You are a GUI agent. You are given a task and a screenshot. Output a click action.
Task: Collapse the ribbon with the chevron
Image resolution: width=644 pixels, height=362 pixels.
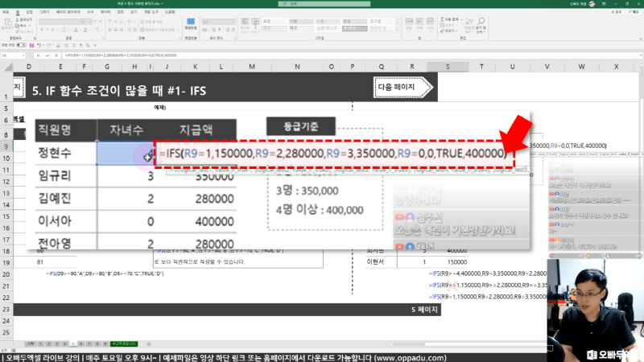pos(641,38)
